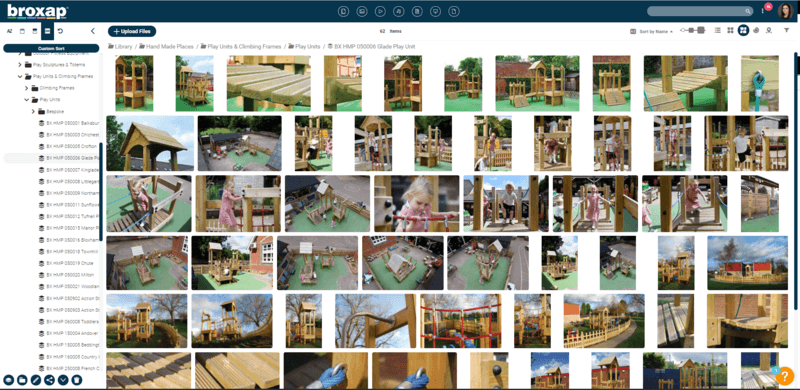Select BX HMP 050003 Chichester tree item
The height and width of the screenshot is (390, 800).
coord(69,135)
